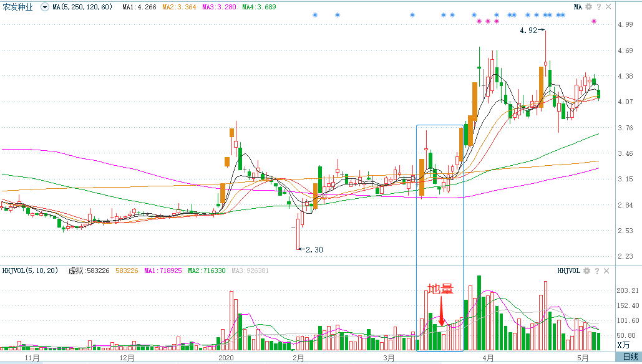Screen dimensions: 642x364
Task: Click the 2020 date axis label
Action: point(226,358)
